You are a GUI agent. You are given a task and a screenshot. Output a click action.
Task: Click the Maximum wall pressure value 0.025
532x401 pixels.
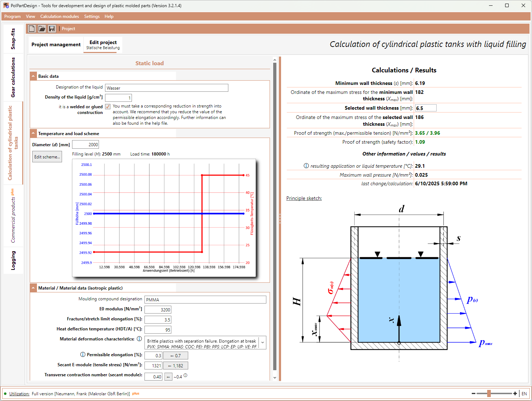pos(422,175)
